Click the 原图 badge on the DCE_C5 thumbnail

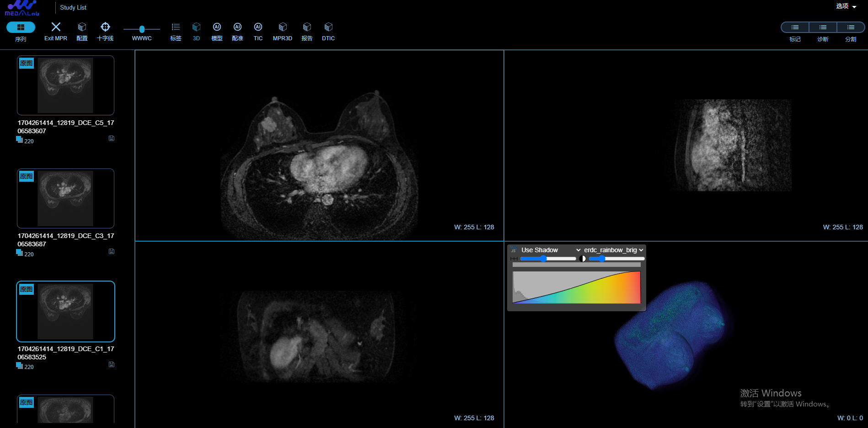point(27,63)
